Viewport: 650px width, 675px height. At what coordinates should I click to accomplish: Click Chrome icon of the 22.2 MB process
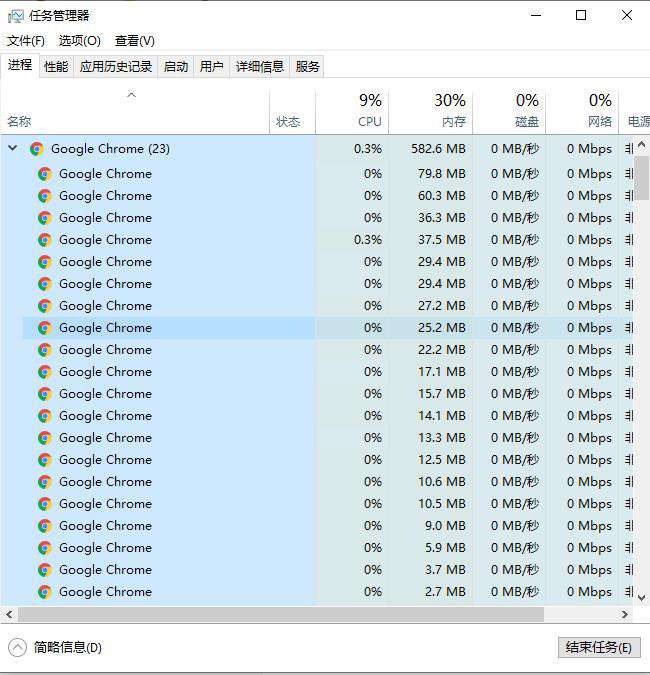(x=45, y=350)
